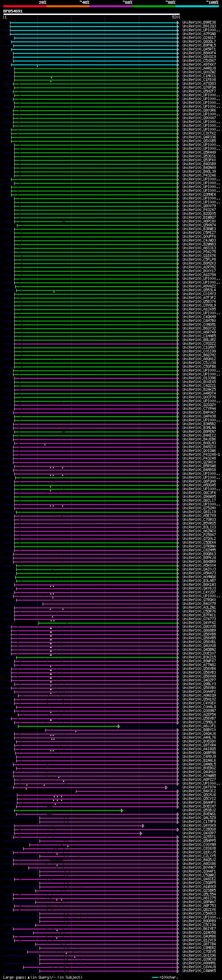The width and height of the screenshot is (222, 980).
Task: Select the UniRef100_C5XD67 label
Action: coord(199,60)
